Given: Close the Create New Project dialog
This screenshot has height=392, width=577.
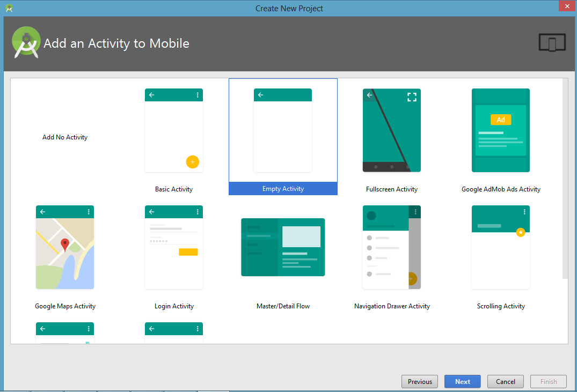Looking at the screenshot, I should 567,6.
